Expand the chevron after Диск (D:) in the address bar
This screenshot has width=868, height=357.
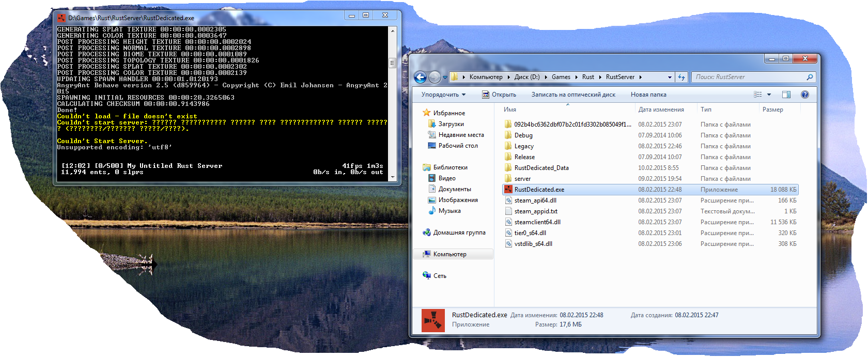click(546, 77)
